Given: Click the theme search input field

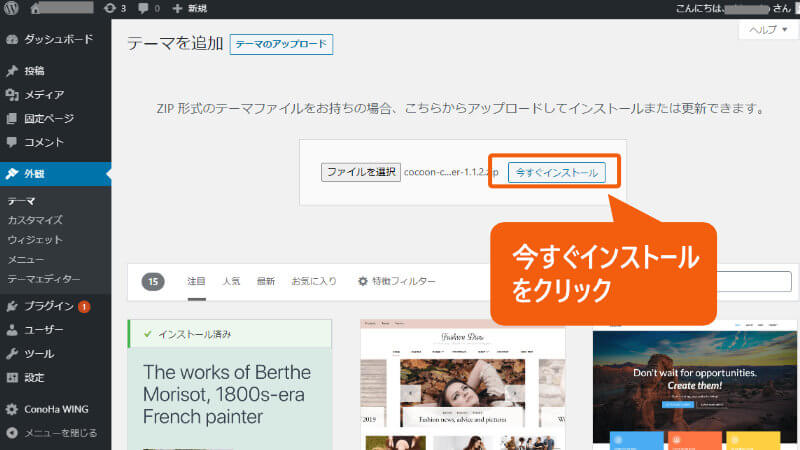Looking at the screenshot, I should click(x=754, y=282).
